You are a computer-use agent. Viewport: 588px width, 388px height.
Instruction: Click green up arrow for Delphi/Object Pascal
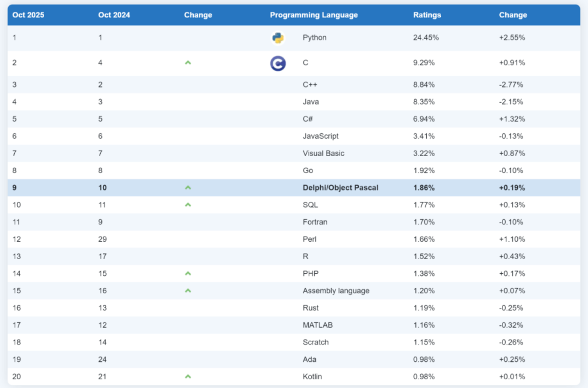click(188, 188)
